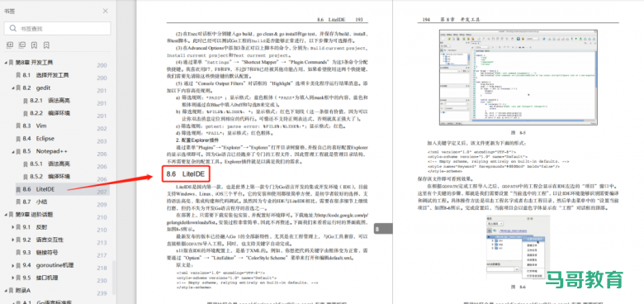Click the page 193 header 8.6 LiteIDE 193

(x=340, y=19)
